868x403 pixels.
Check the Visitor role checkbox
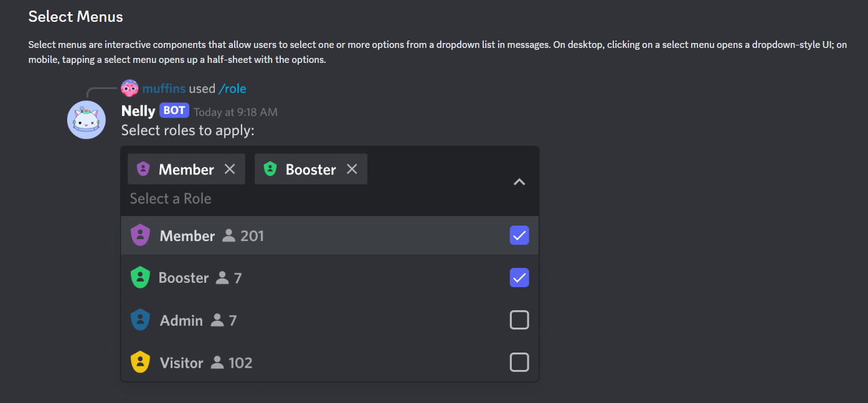click(x=519, y=362)
